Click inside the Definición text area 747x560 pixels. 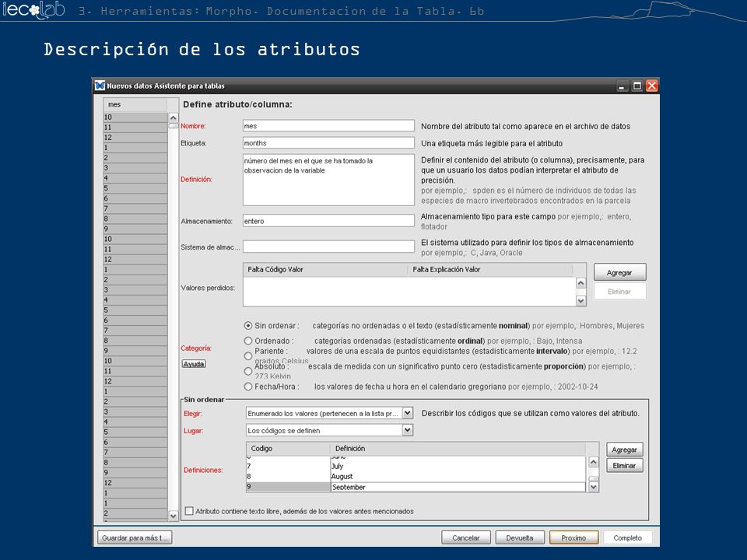[328, 180]
